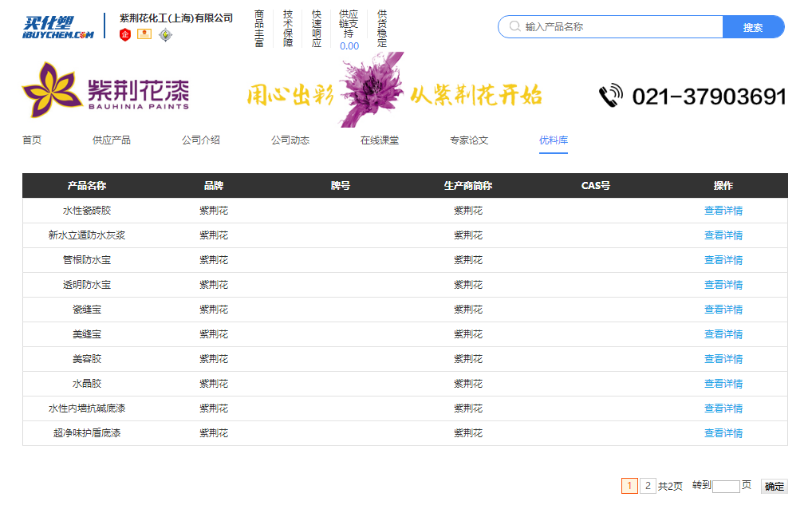View details for 水晶胶
This screenshot has height=513, width=812.
[723, 384]
